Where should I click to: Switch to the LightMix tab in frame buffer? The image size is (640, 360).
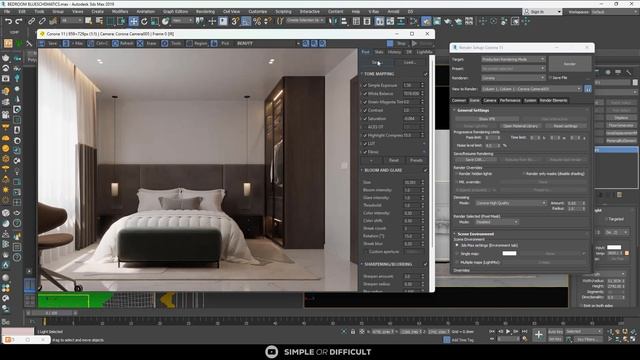424,52
